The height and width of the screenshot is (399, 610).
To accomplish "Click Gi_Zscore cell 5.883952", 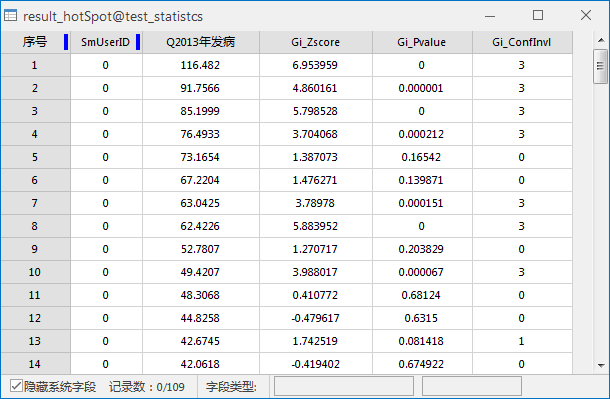I will coord(316,226).
